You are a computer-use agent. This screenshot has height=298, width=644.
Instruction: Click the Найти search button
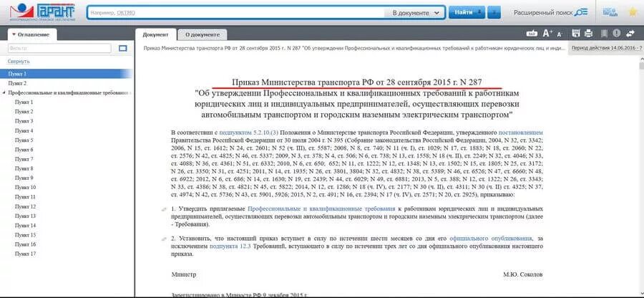point(467,13)
